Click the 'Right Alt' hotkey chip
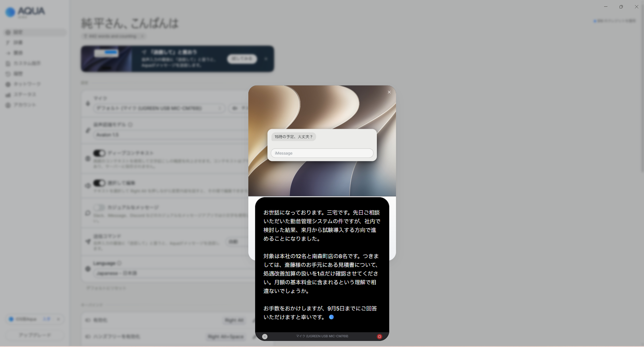The image size is (644, 347). click(x=234, y=320)
